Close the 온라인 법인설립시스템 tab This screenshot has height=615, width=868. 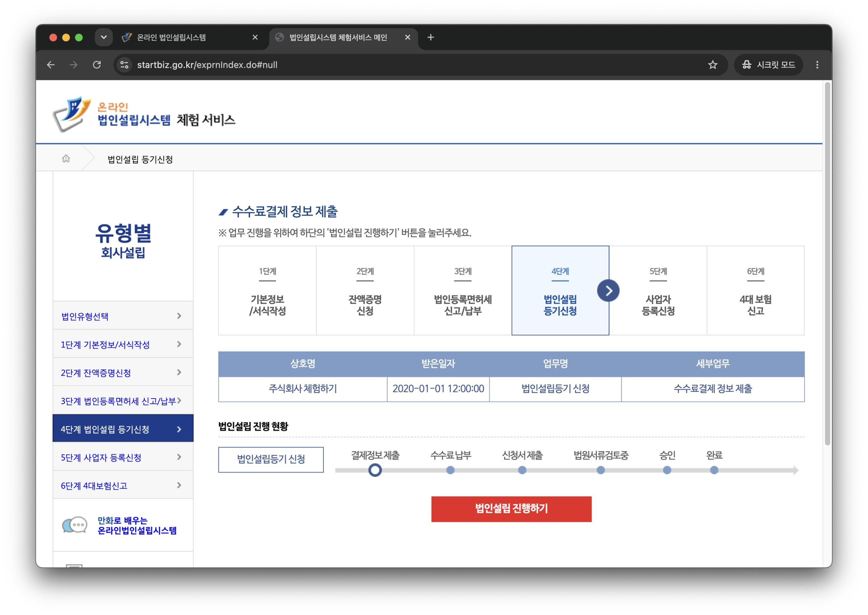(x=255, y=37)
